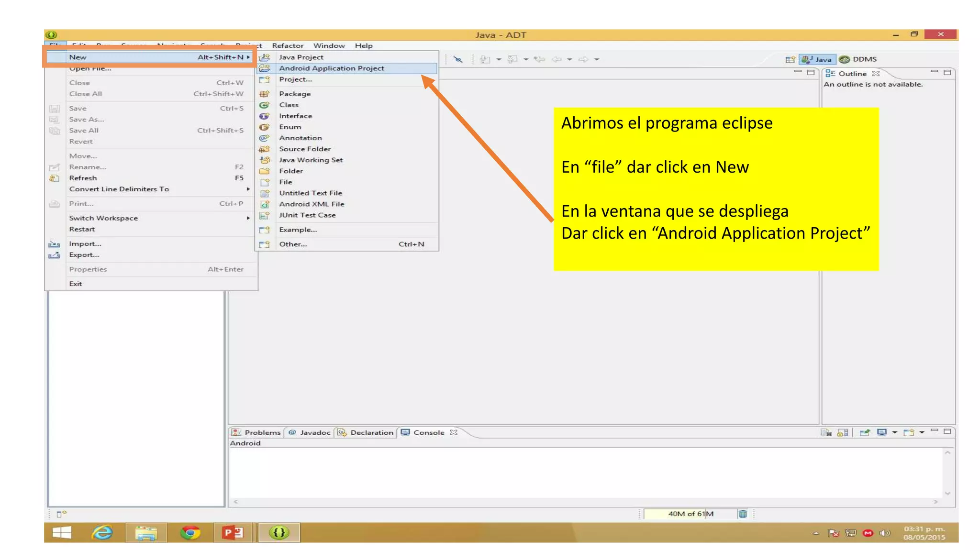
Task: Expand Convert Line Delimiters To submenu
Action: [x=151, y=189]
